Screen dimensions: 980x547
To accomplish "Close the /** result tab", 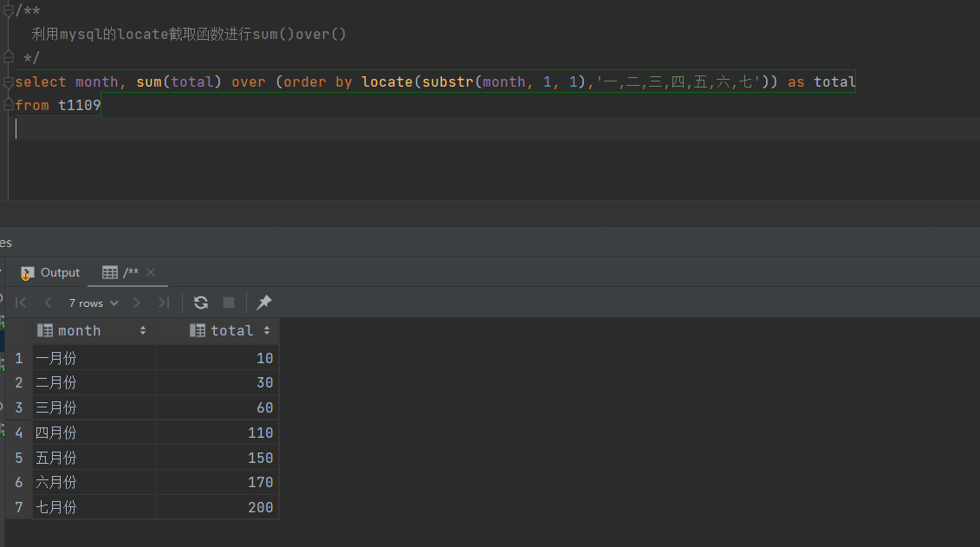I will [x=151, y=272].
